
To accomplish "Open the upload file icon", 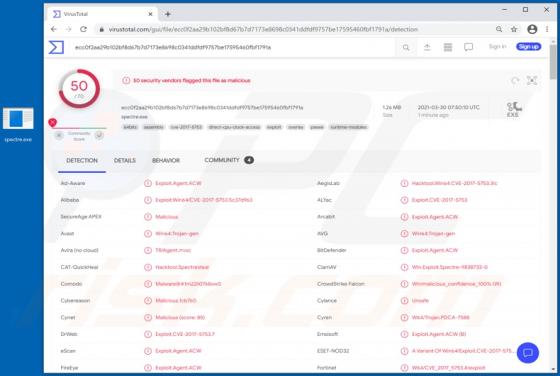I will 427,47.
